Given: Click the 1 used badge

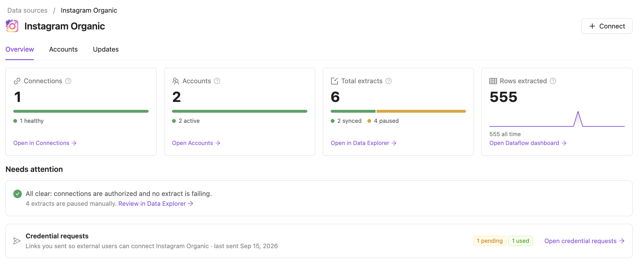Looking at the screenshot, I should (521, 241).
